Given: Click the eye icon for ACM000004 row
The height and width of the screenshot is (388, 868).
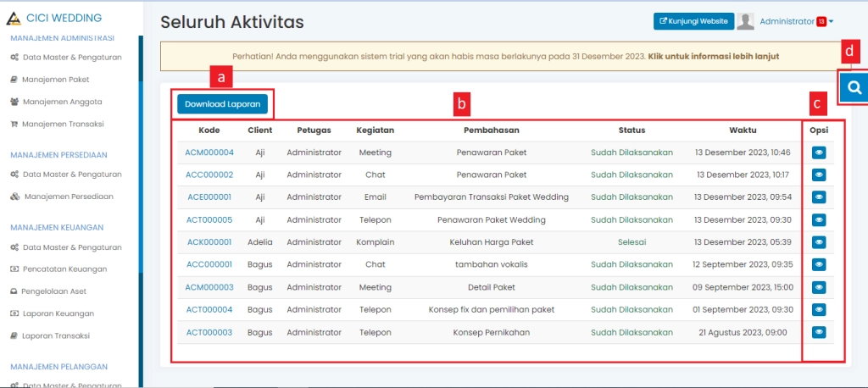Looking at the screenshot, I should click(x=819, y=152).
